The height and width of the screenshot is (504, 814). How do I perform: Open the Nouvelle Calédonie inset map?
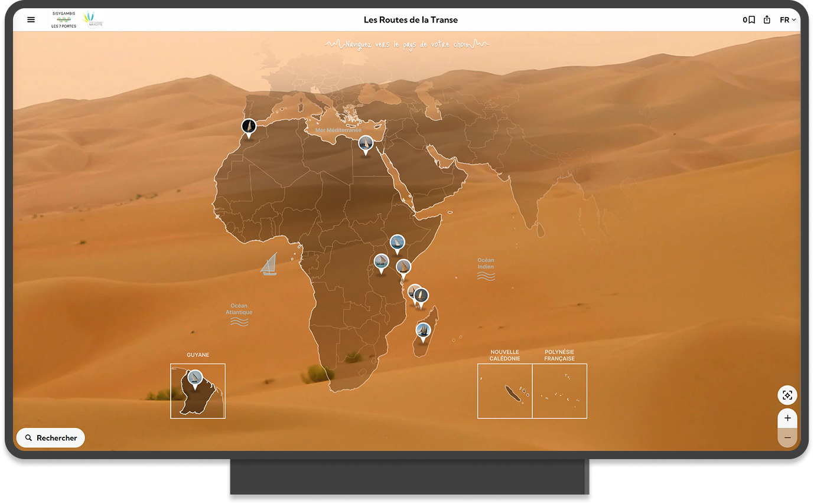[x=504, y=391]
